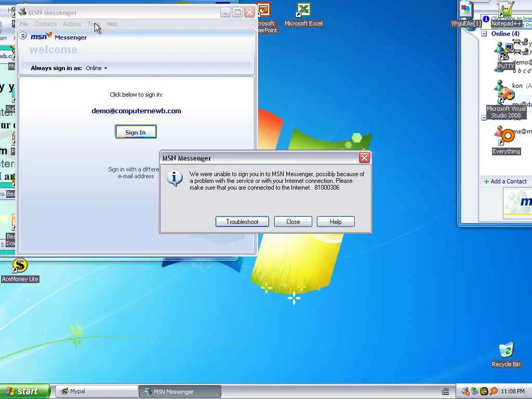Click MSN Messenger title bar butterfly icon
This screenshot has width=532, height=399.
[22, 12]
